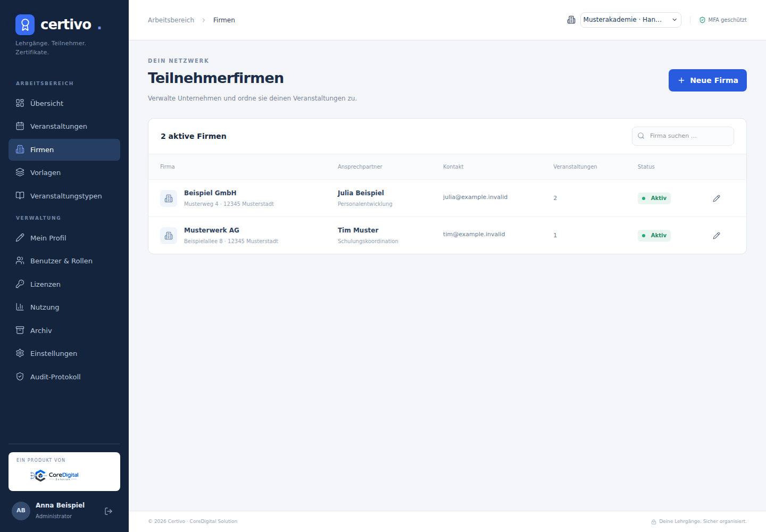Open Anna Beispiel user profile
This screenshot has width=766, height=532.
(x=60, y=510)
